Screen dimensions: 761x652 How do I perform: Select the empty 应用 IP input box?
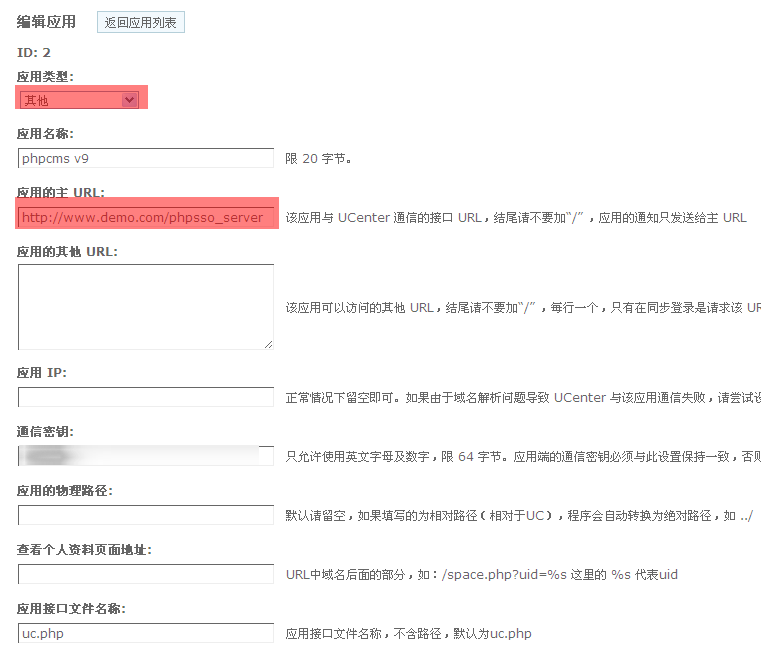pos(145,397)
